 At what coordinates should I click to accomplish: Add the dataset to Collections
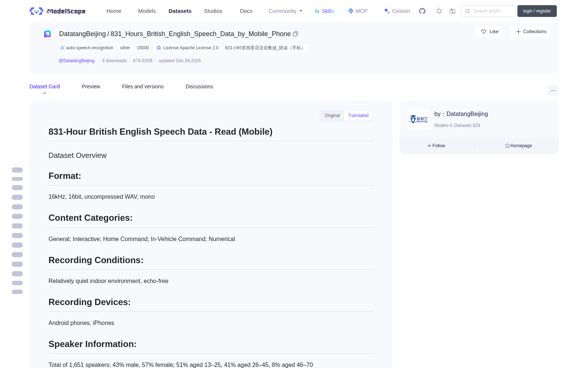pos(531,32)
